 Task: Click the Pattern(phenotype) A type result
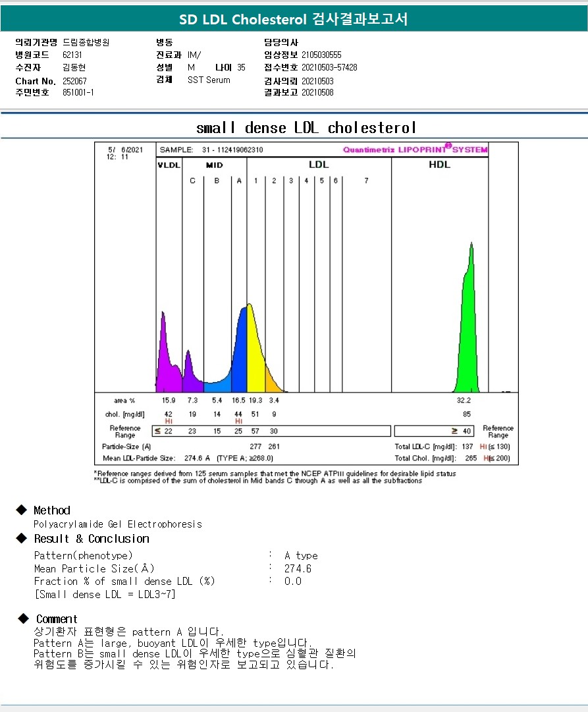(301, 556)
